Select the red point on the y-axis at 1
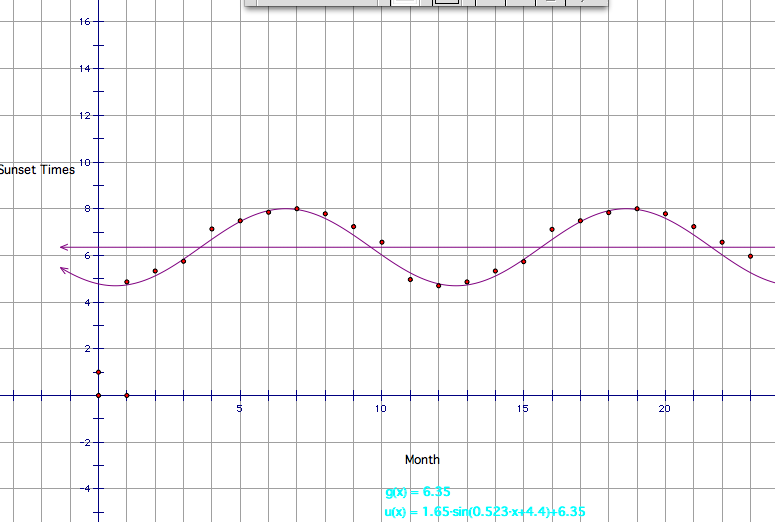 pyautogui.click(x=98, y=372)
